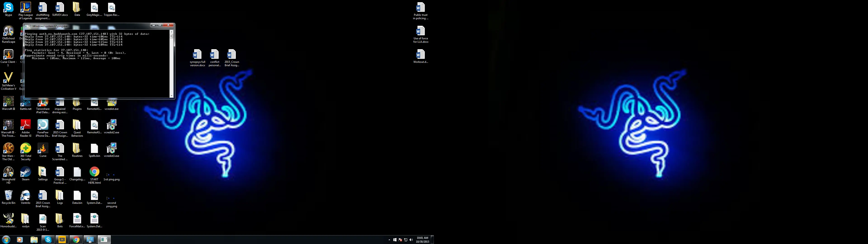This screenshot has height=244, width=868.
Task: Select the ForceMail file icon
Action: pyautogui.click(x=77, y=221)
